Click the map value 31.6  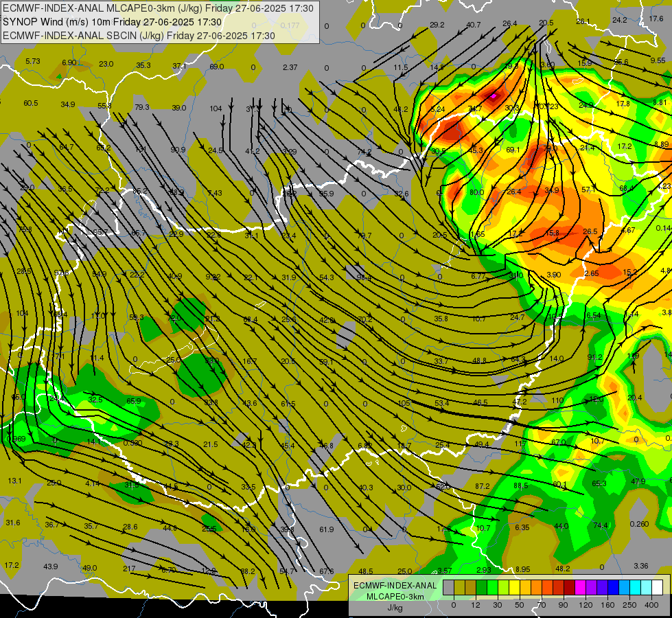point(13,523)
